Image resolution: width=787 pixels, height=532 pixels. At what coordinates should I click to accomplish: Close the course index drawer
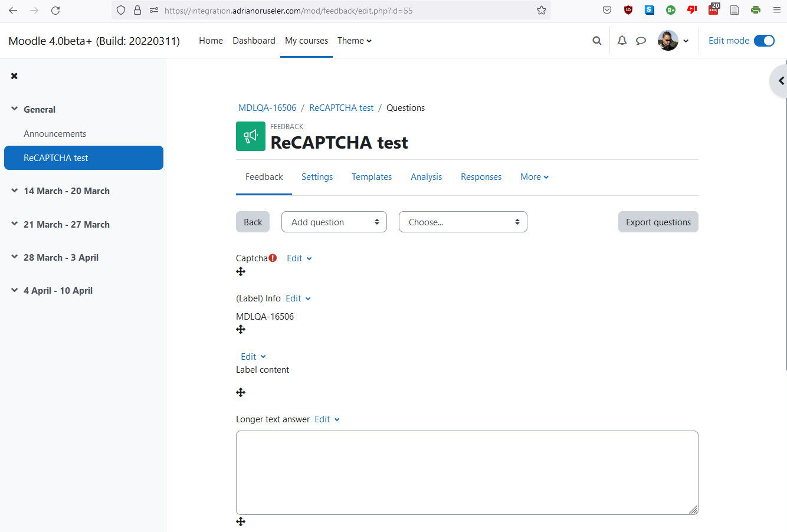click(x=14, y=76)
